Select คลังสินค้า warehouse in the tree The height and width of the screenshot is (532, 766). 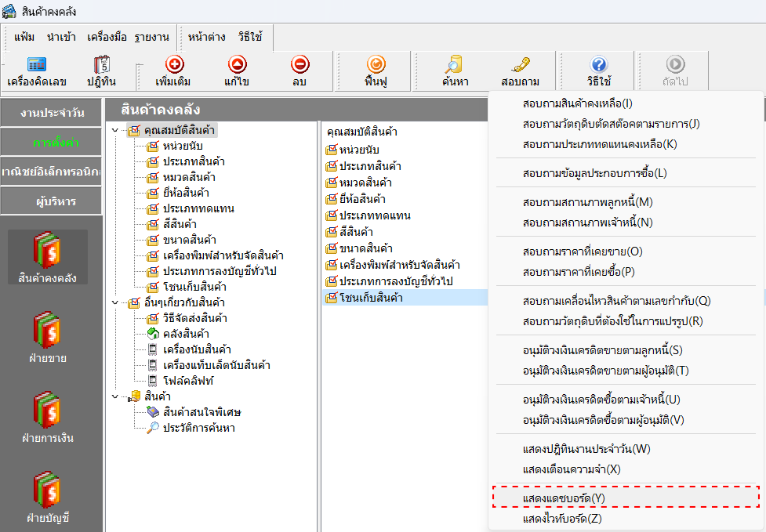point(186,334)
